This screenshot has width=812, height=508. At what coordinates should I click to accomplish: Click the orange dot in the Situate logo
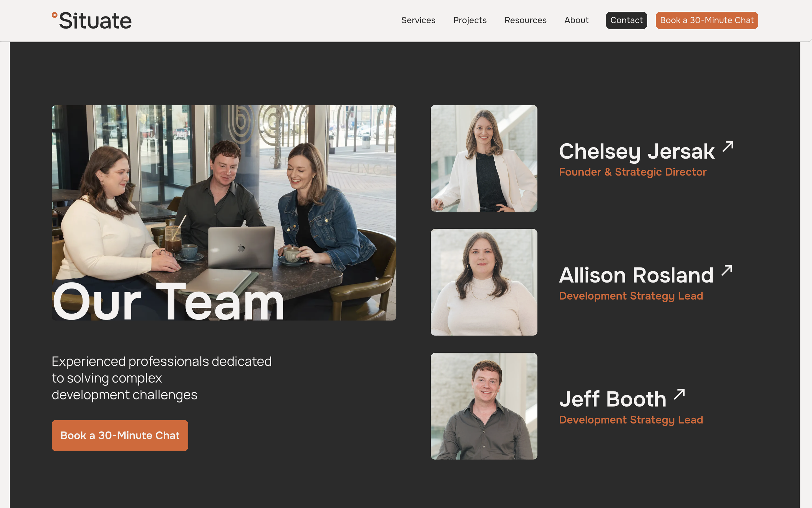pos(54,15)
